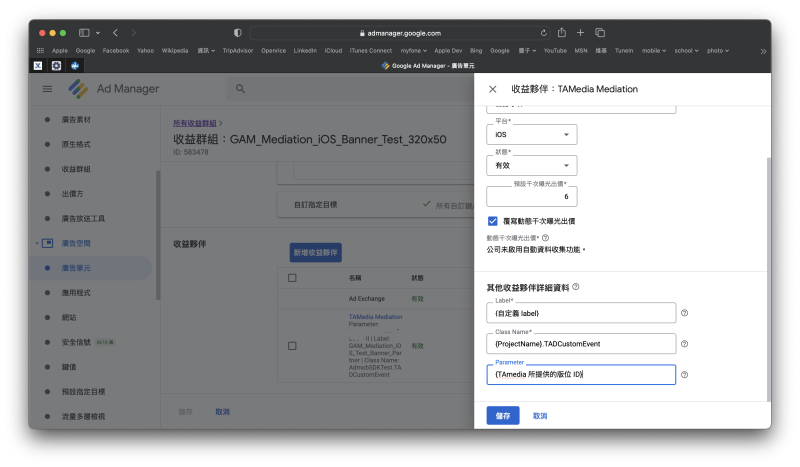The width and height of the screenshot is (800, 467).
Task: Open the 所有收益群組 breadcrumb link
Action: point(194,123)
